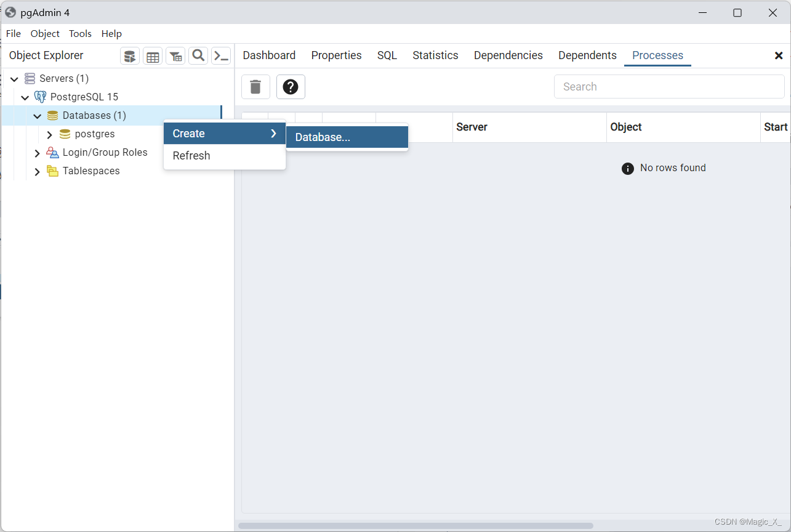Click the Server column header
This screenshot has width=791, height=532.
(529, 127)
